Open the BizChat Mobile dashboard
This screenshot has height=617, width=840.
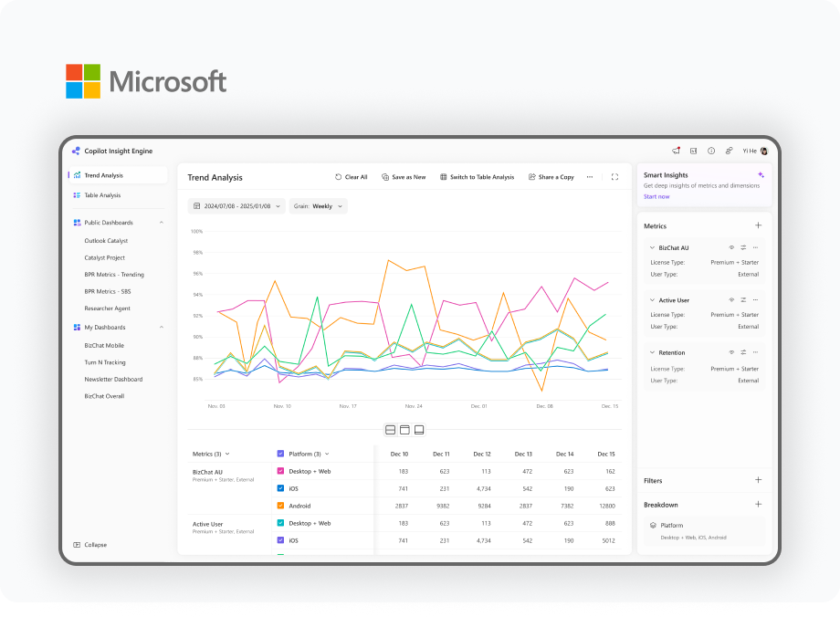point(104,345)
